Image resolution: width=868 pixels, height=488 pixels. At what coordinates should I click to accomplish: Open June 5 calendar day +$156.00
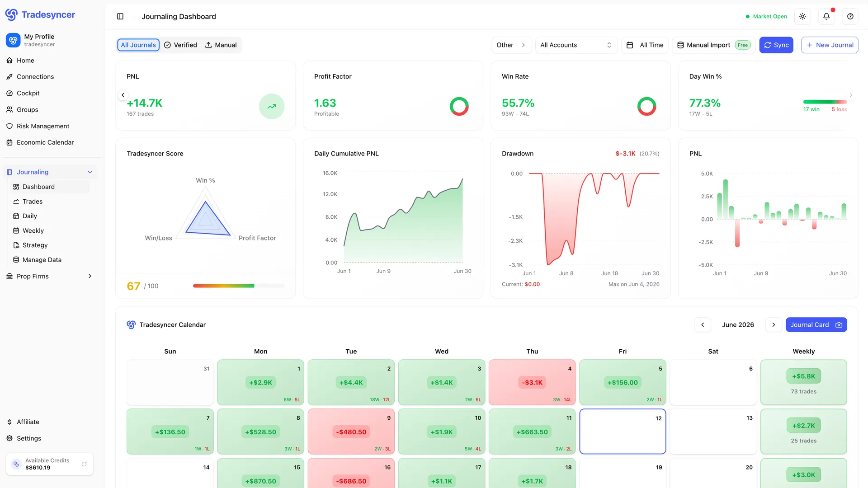point(623,382)
